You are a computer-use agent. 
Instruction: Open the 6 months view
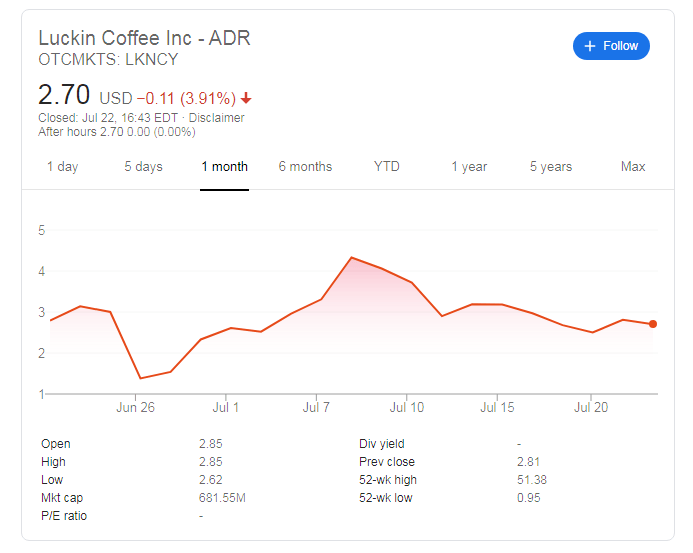pyautogui.click(x=305, y=167)
